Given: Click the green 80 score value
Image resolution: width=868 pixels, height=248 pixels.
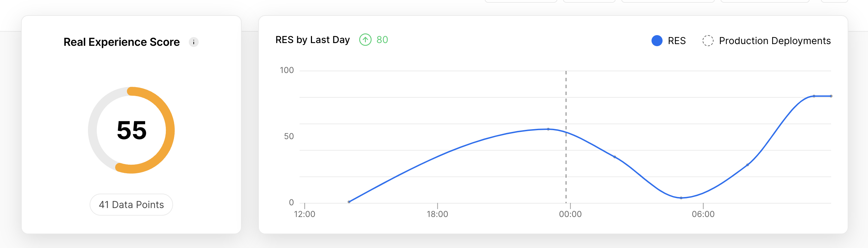Looking at the screenshot, I should [x=382, y=40].
